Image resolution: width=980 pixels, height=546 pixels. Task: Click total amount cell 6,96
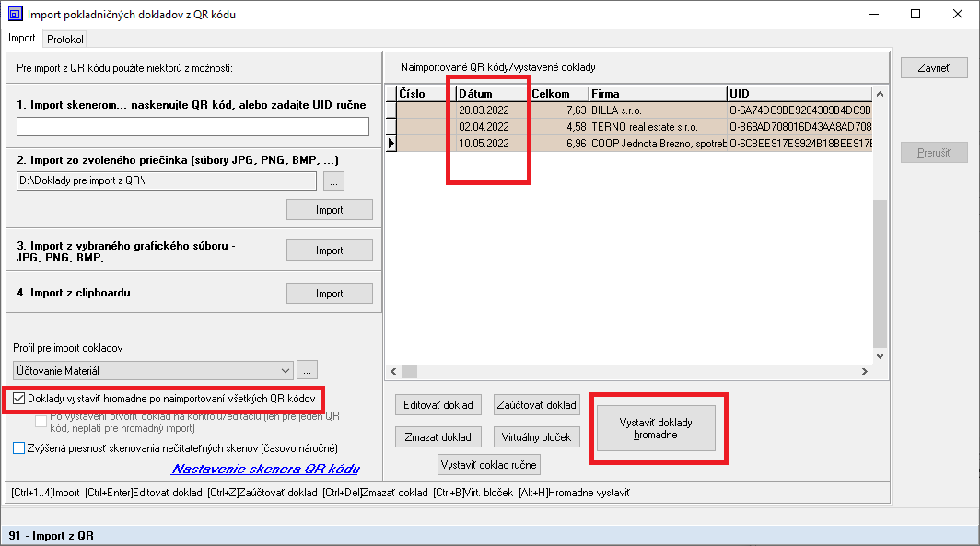(559, 143)
